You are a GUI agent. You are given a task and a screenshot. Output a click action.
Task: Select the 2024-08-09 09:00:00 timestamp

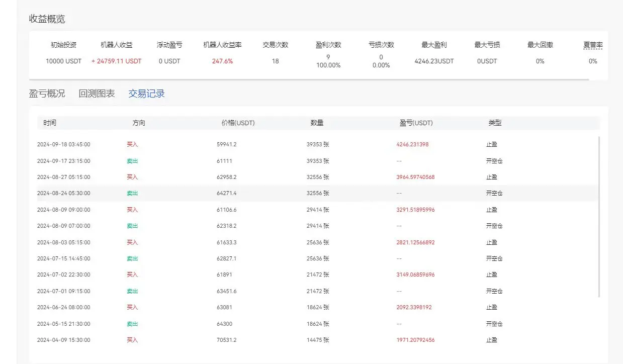tap(64, 210)
